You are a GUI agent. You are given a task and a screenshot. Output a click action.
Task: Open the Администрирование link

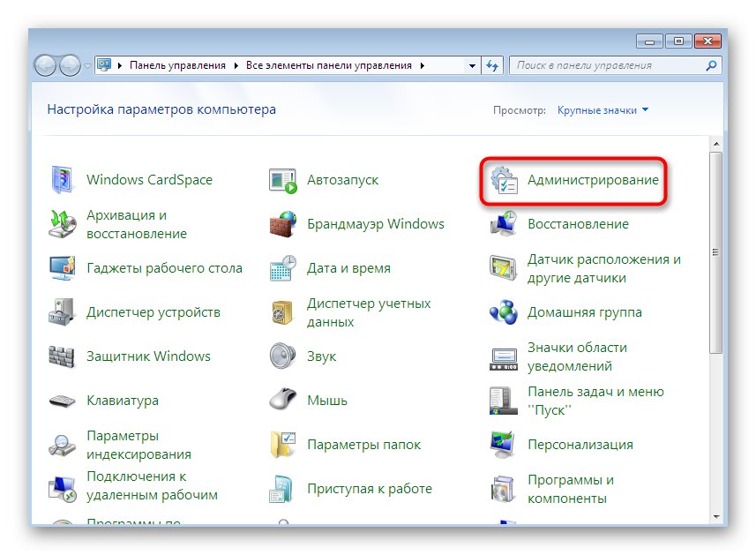tap(593, 180)
